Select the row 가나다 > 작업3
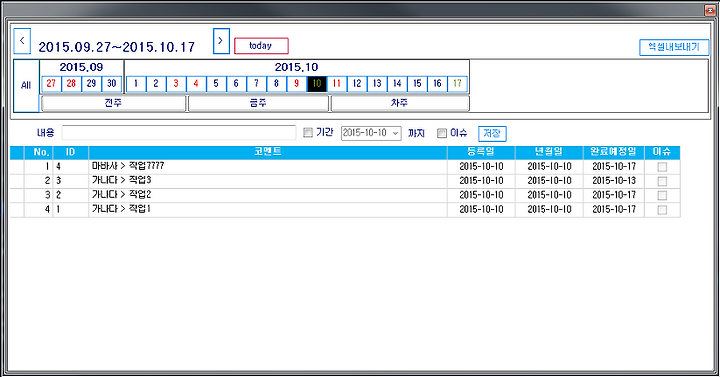 [x=345, y=181]
